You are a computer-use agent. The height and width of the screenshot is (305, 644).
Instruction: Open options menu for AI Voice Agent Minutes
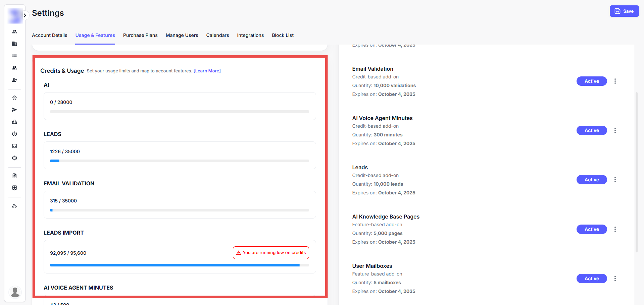(615, 130)
